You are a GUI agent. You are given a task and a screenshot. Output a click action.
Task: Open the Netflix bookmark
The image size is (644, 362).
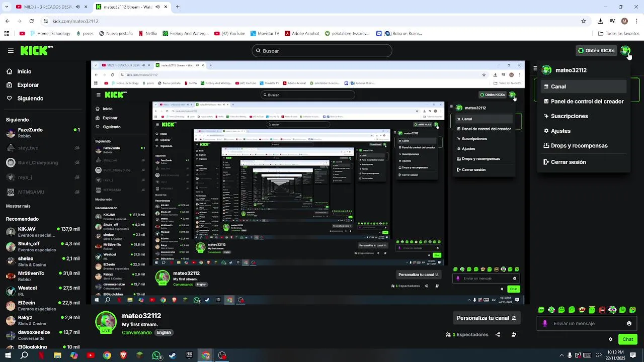[148, 34]
